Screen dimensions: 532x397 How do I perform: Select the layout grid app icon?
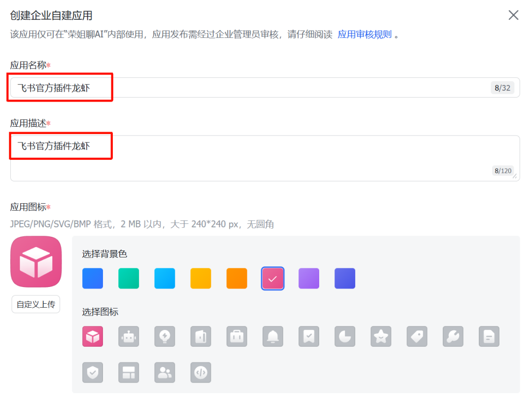(129, 372)
